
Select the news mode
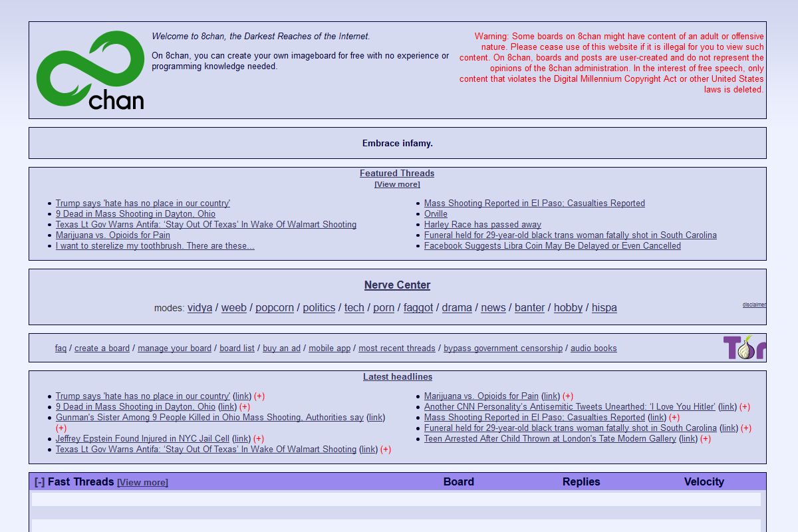point(493,308)
